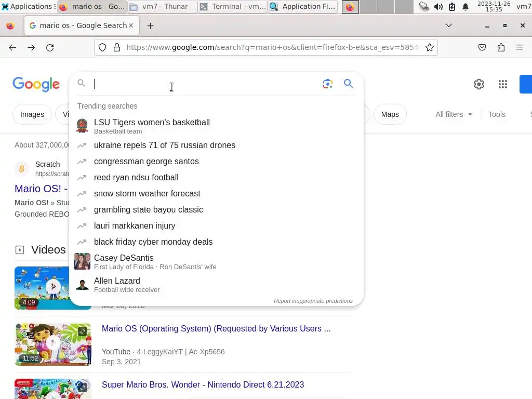The width and height of the screenshot is (532, 399).
Task: Select mario os Firefox taskbar entry
Action: point(92,6)
